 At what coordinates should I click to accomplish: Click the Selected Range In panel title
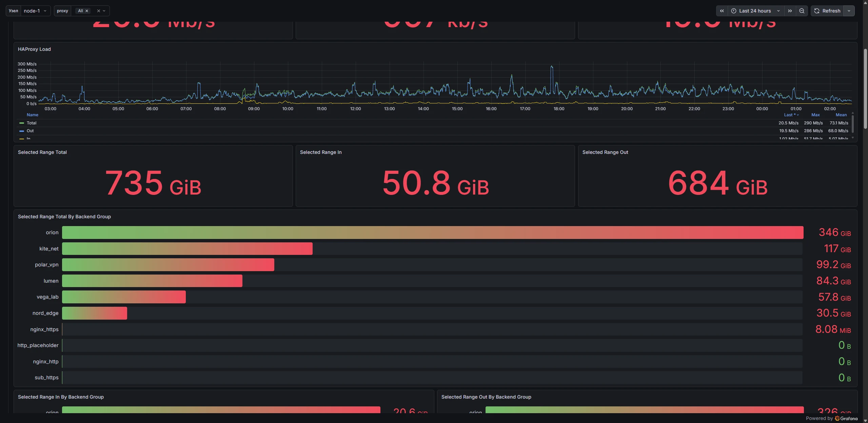[321, 152]
